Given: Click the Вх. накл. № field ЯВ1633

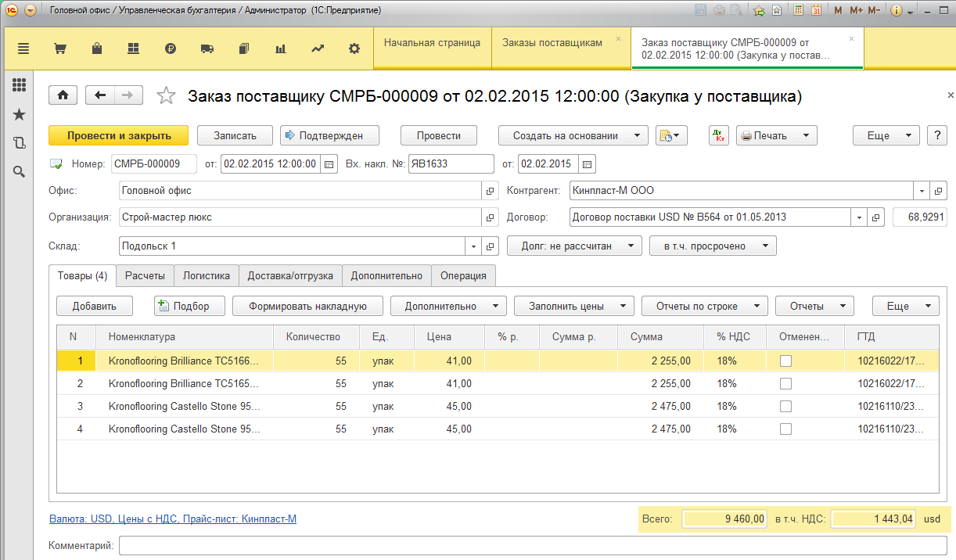Looking at the screenshot, I should tap(451, 164).
